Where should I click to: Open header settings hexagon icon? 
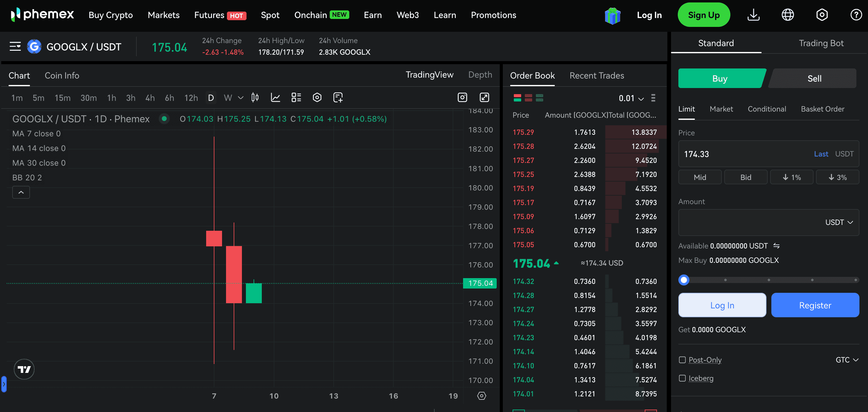coord(822,15)
